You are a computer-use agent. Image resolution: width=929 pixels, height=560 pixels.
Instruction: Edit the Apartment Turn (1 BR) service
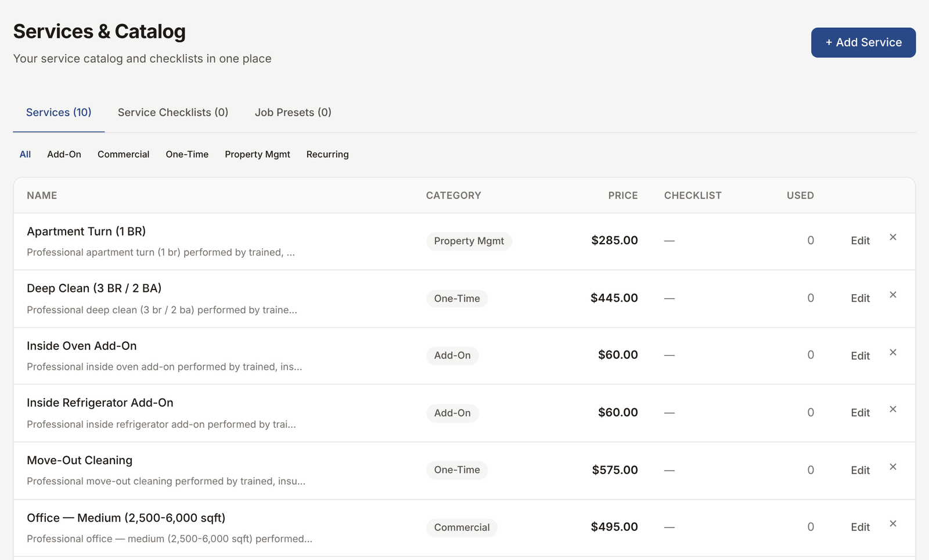[x=860, y=241]
